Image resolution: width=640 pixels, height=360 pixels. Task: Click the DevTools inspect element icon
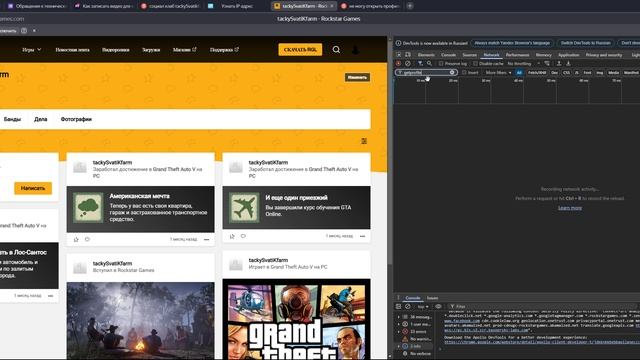pos(399,55)
